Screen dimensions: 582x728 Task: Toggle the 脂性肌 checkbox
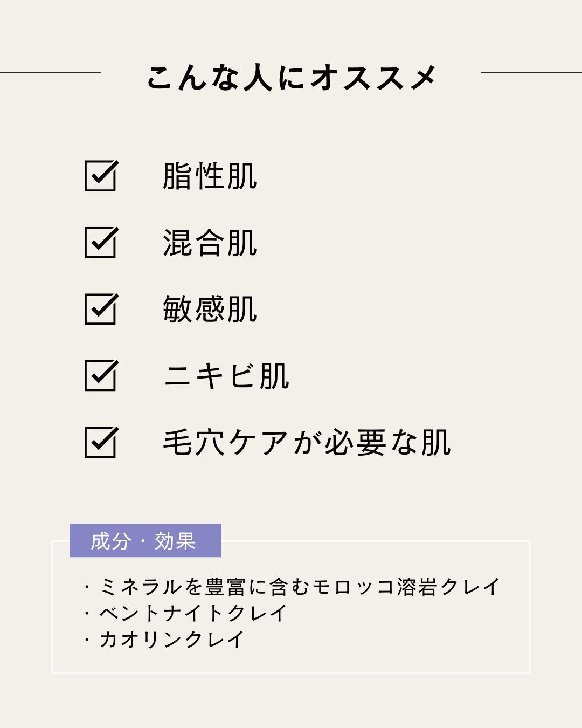coord(100,176)
